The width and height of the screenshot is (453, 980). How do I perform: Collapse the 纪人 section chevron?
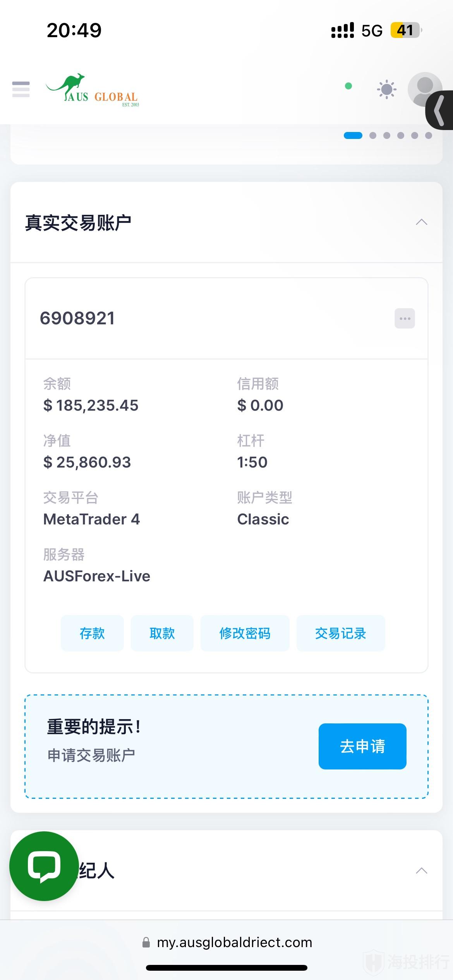coord(421,871)
